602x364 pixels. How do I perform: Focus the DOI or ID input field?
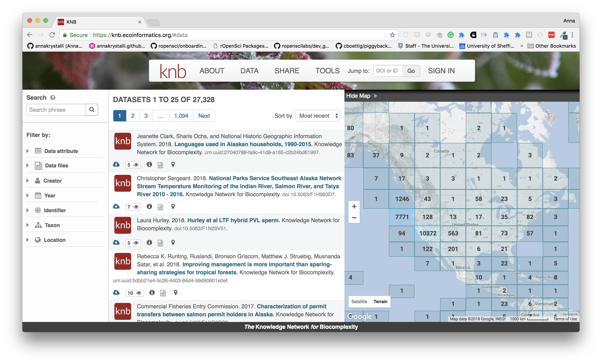tap(388, 71)
